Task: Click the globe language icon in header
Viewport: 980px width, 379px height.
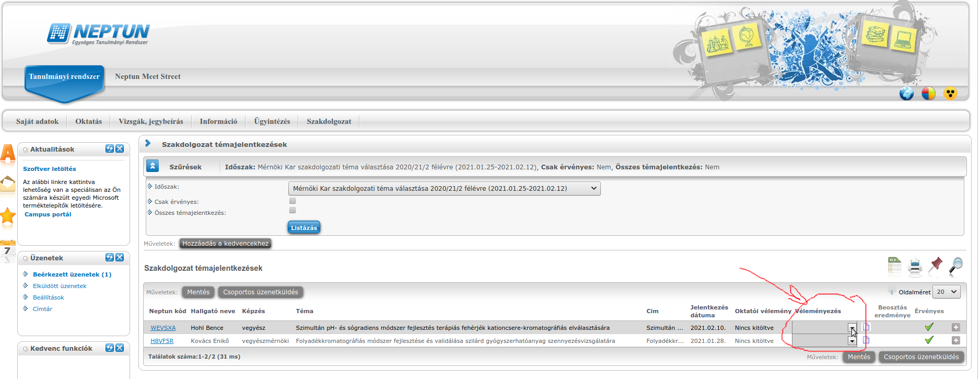Action: pos(906,94)
